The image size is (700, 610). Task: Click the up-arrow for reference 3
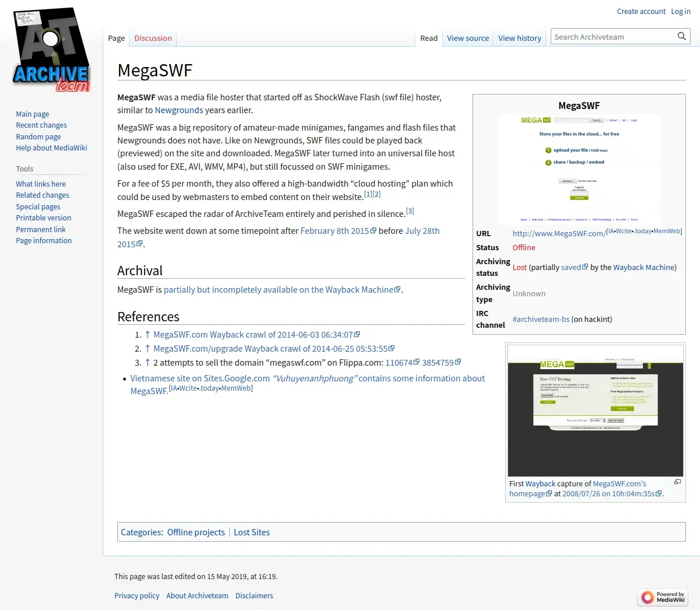(148, 362)
